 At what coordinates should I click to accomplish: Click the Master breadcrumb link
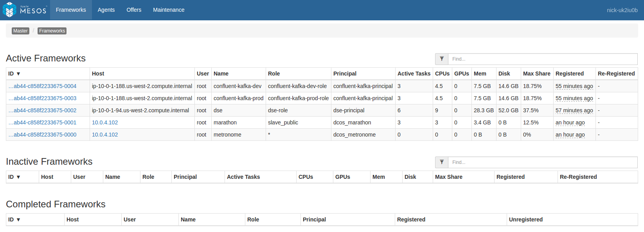click(x=20, y=31)
